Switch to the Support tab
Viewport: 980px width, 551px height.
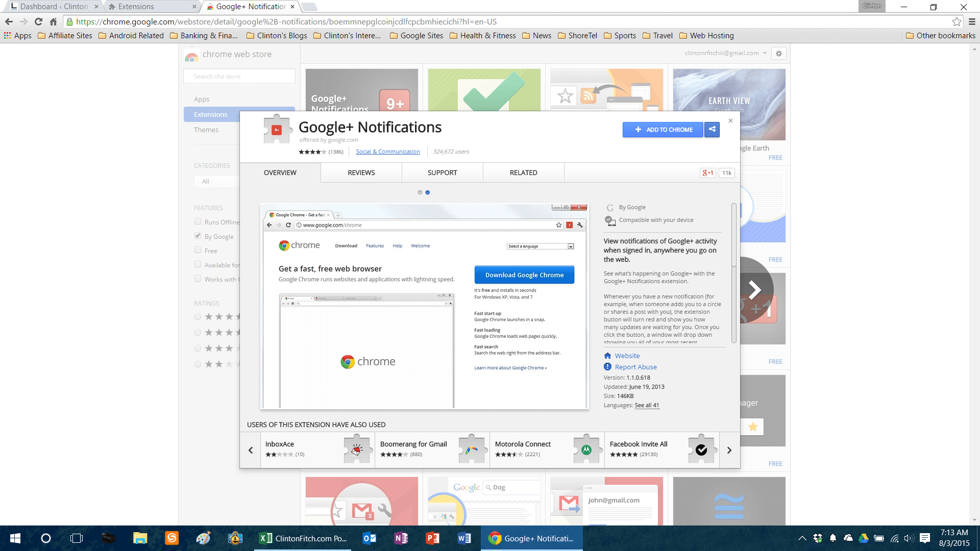[443, 173]
